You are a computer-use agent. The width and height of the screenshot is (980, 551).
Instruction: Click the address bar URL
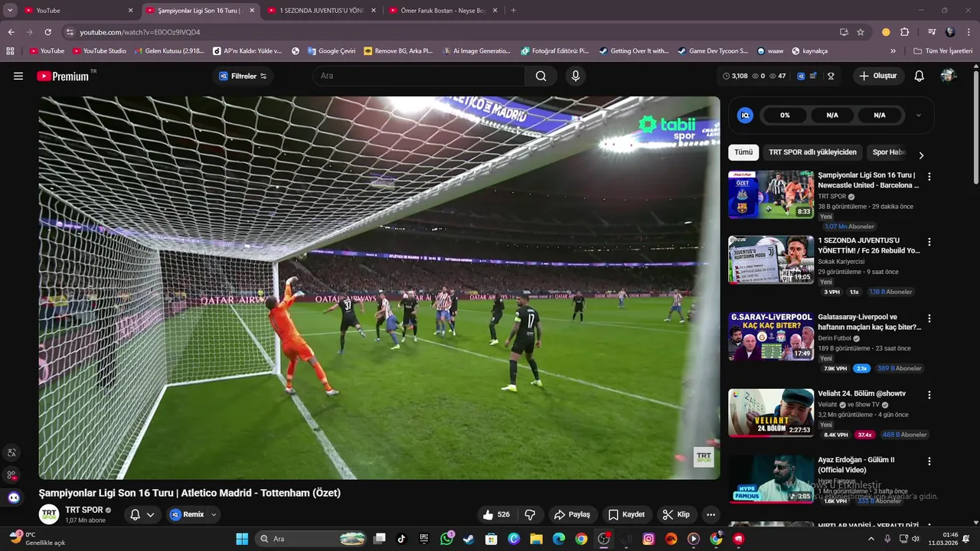click(140, 32)
